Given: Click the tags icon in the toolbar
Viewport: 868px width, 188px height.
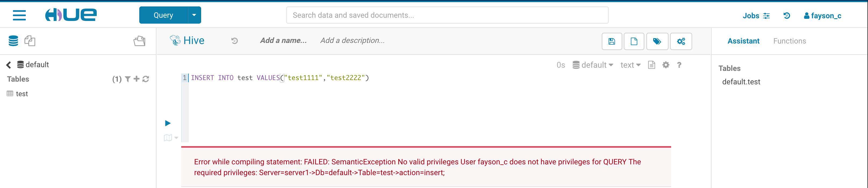Looking at the screenshot, I should [x=657, y=41].
